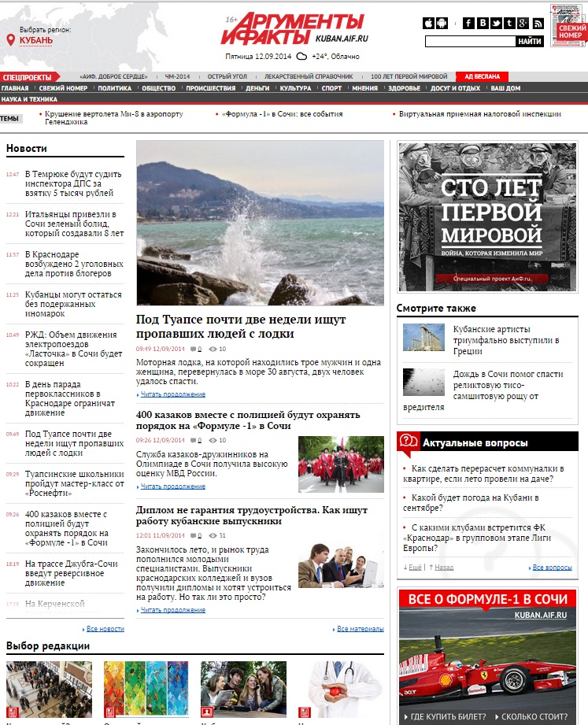Click the red location pin icon

click(11, 40)
